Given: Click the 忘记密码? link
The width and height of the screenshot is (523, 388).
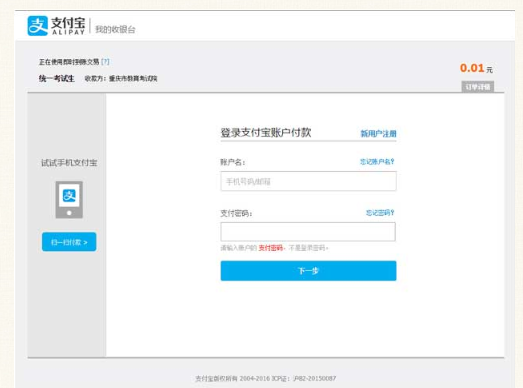Looking at the screenshot, I should point(380,213).
